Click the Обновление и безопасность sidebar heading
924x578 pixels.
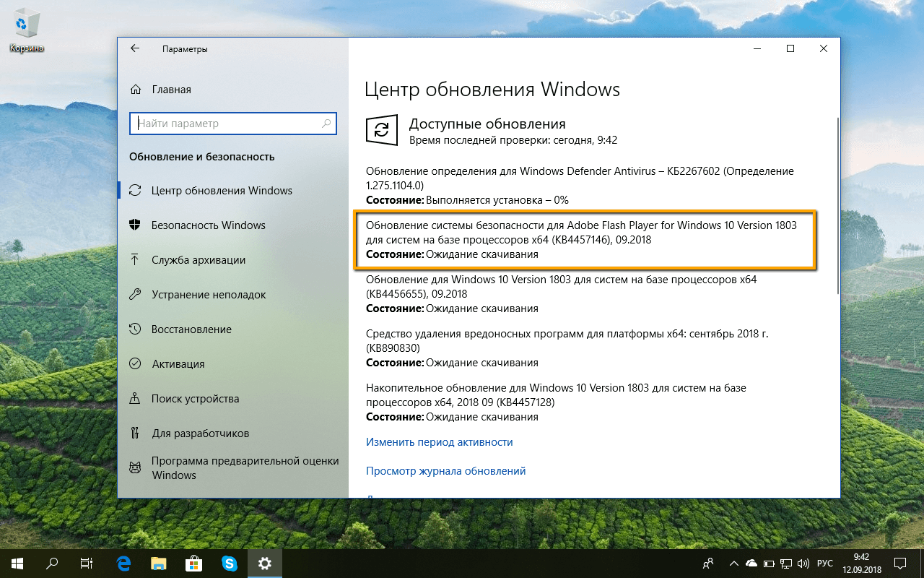pos(201,157)
